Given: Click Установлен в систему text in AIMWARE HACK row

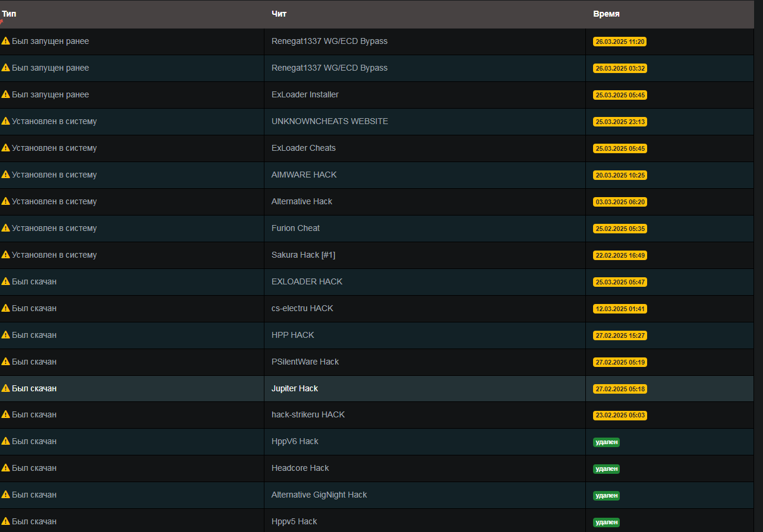Looking at the screenshot, I should click(54, 175).
